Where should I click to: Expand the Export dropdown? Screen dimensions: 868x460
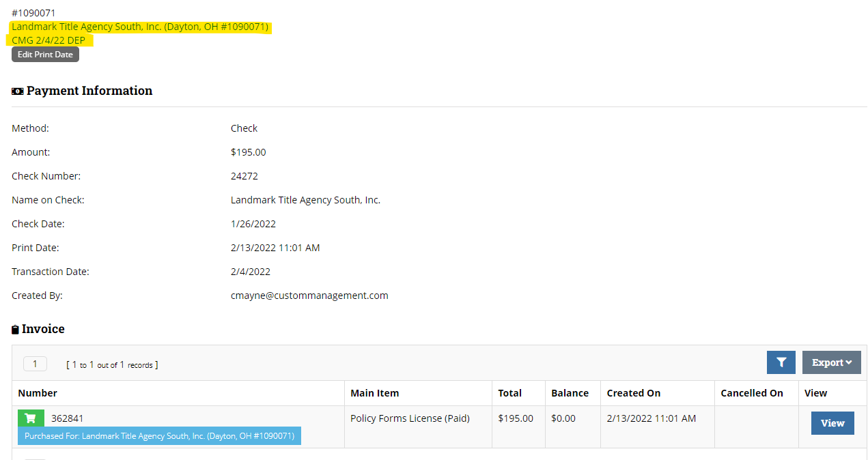[832, 362]
